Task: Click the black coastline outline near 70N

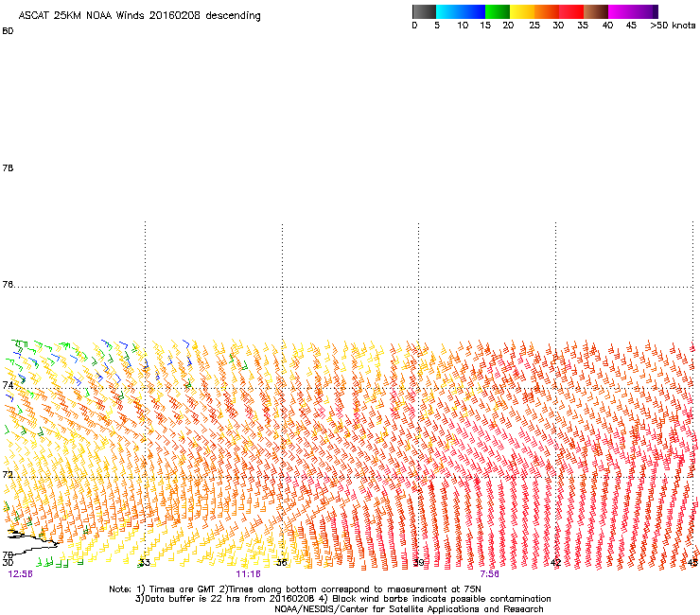Action: pos(32,541)
